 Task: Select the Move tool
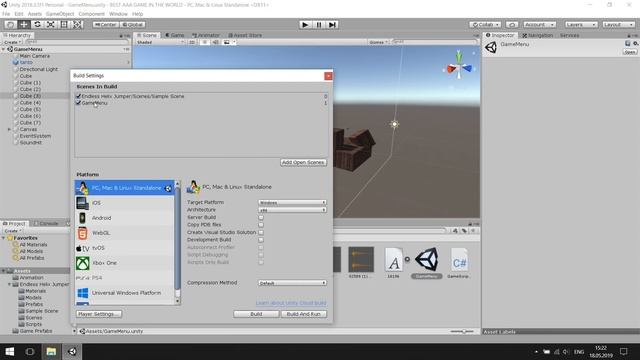pyautogui.click(x=24, y=24)
